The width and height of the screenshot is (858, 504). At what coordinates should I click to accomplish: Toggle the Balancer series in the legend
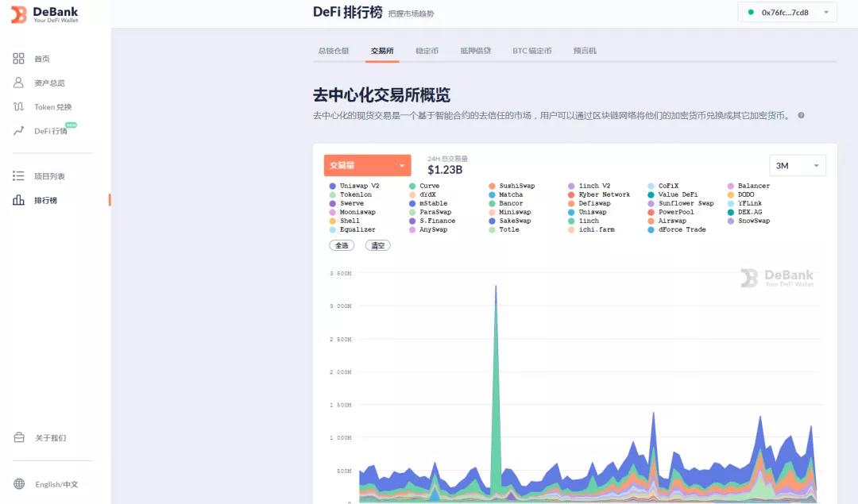click(752, 185)
